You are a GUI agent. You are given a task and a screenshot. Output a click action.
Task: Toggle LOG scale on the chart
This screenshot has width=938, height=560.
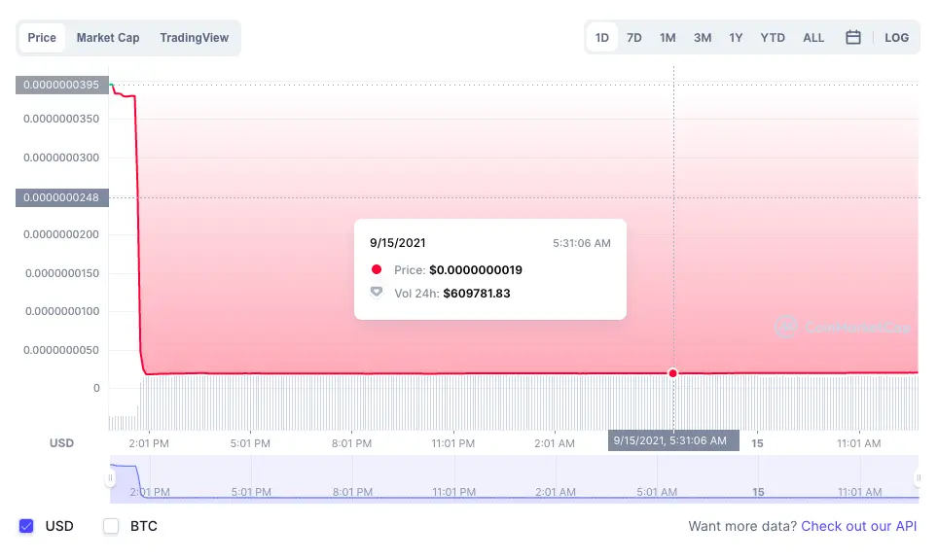(x=897, y=38)
